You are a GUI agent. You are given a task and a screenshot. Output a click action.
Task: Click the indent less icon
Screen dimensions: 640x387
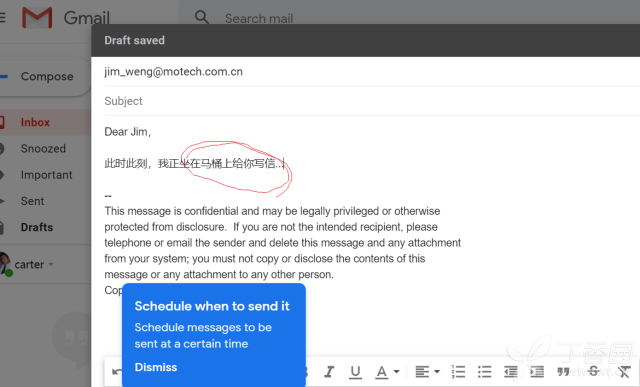511,371
